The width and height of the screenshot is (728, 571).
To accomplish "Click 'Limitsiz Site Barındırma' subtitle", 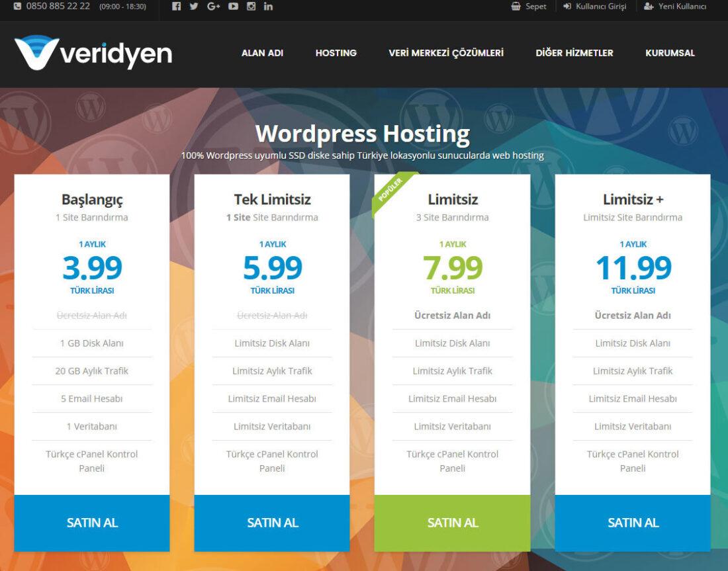I will 633,217.
